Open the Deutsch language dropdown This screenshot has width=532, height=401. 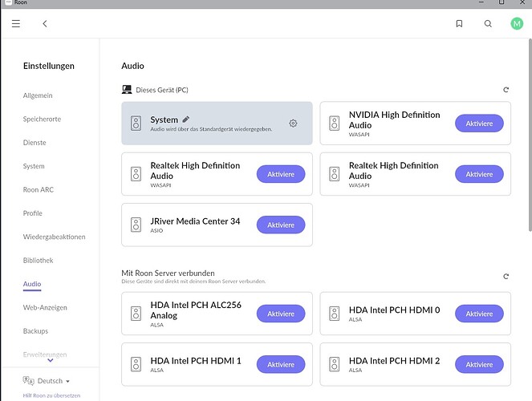(49, 381)
